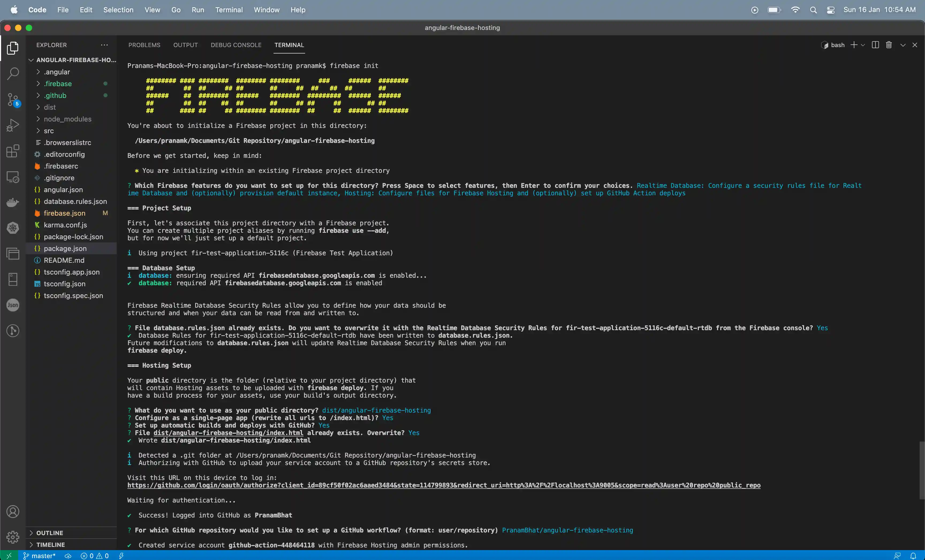This screenshot has width=925, height=560.
Task: Open the Accounts icon in activity bar
Action: point(13,512)
